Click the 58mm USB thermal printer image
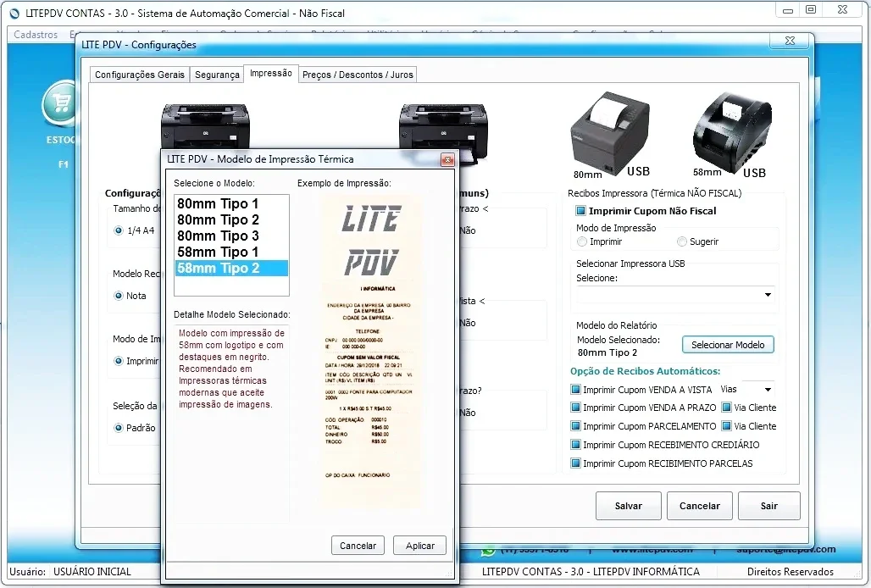Screen dimensions: 871x588 click(732, 129)
